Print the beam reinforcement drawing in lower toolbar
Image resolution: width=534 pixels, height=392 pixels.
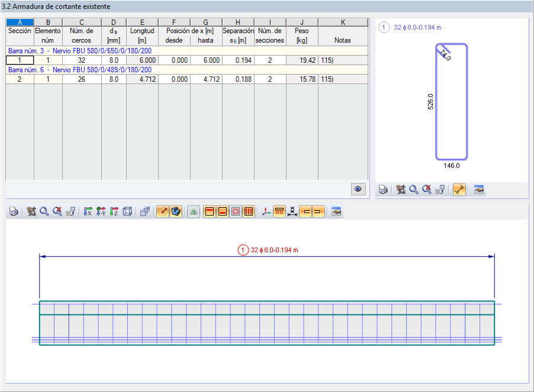[x=13, y=211]
